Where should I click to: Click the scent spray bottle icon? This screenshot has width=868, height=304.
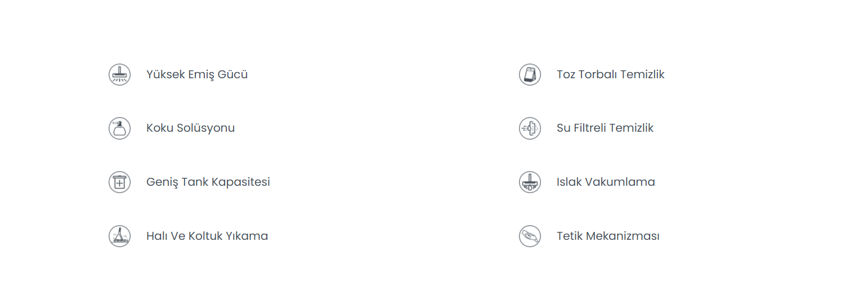(x=119, y=128)
